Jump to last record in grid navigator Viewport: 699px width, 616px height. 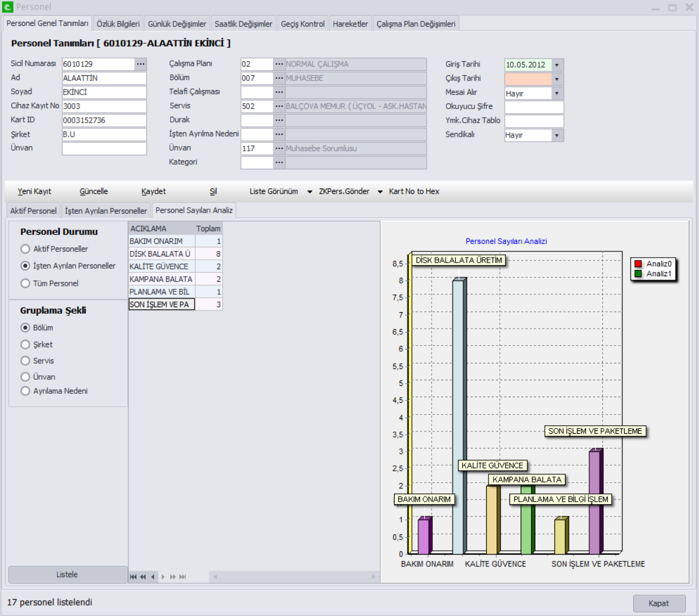point(182,577)
